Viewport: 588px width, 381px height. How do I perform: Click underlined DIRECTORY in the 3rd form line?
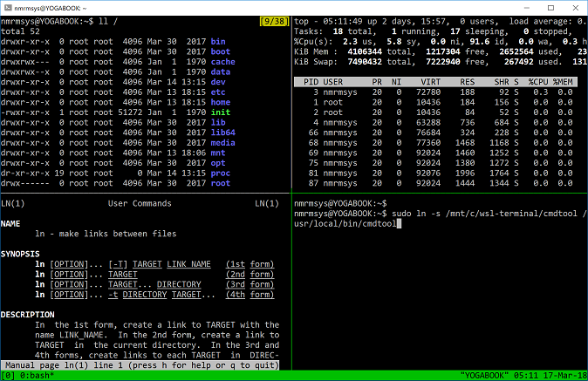coord(179,284)
